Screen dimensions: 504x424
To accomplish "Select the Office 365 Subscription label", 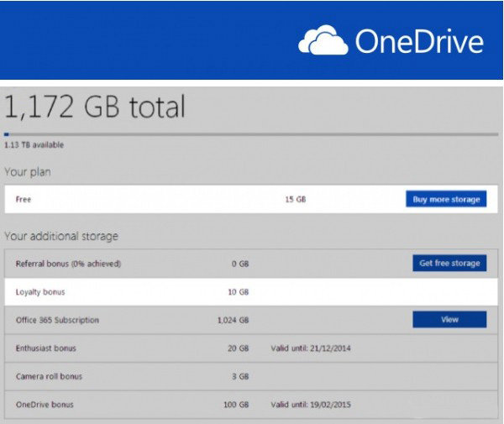I will tap(57, 320).
